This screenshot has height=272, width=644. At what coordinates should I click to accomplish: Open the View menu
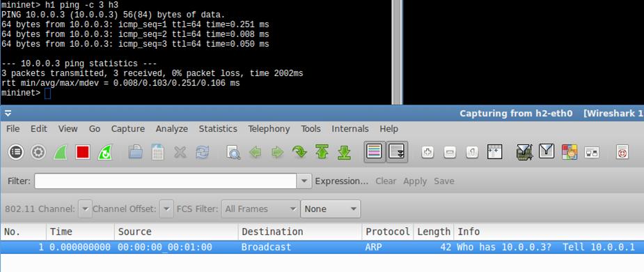tap(68, 129)
